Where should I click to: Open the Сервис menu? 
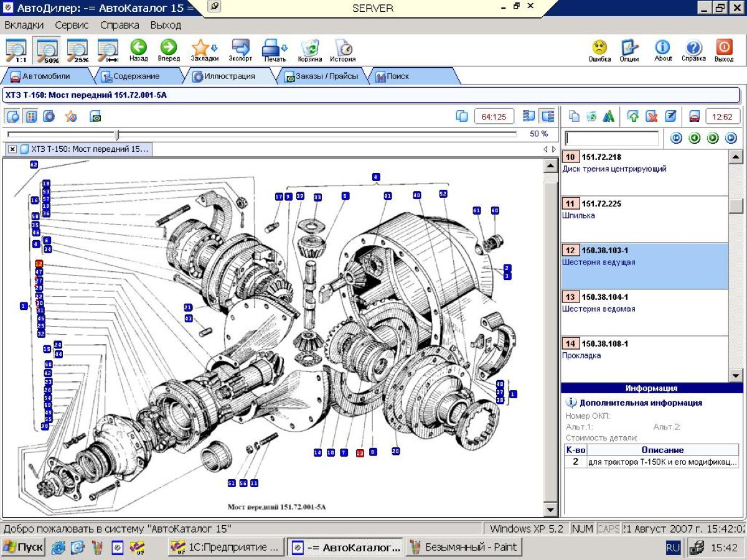pos(72,25)
